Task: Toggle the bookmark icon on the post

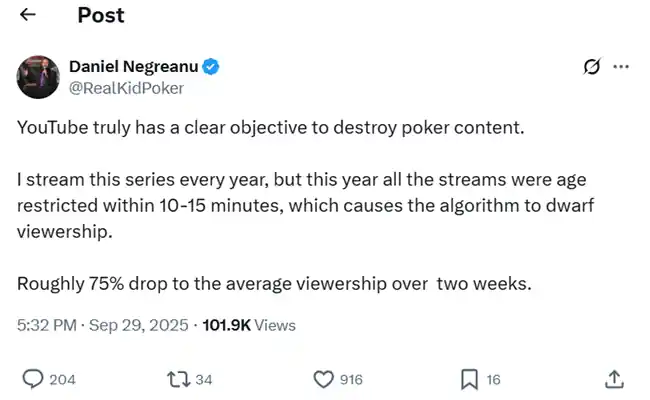Action: click(x=469, y=379)
